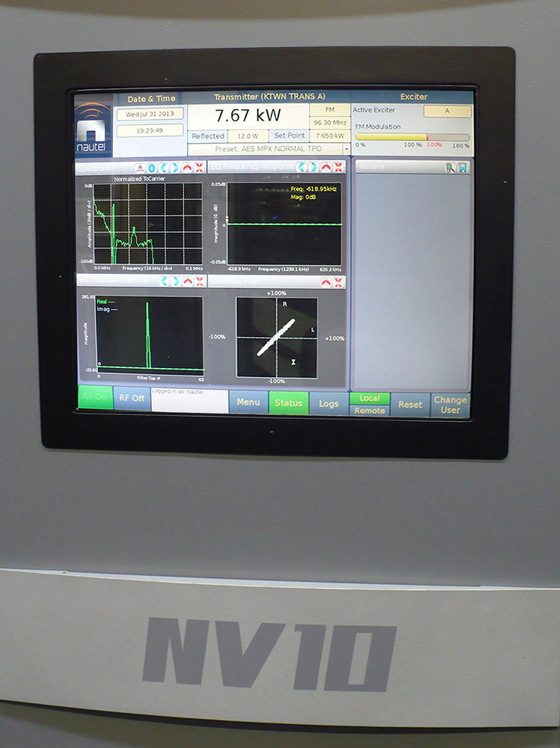Click the FM mode field
The width and height of the screenshot is (560, 748).
click(x=330, y=110)
